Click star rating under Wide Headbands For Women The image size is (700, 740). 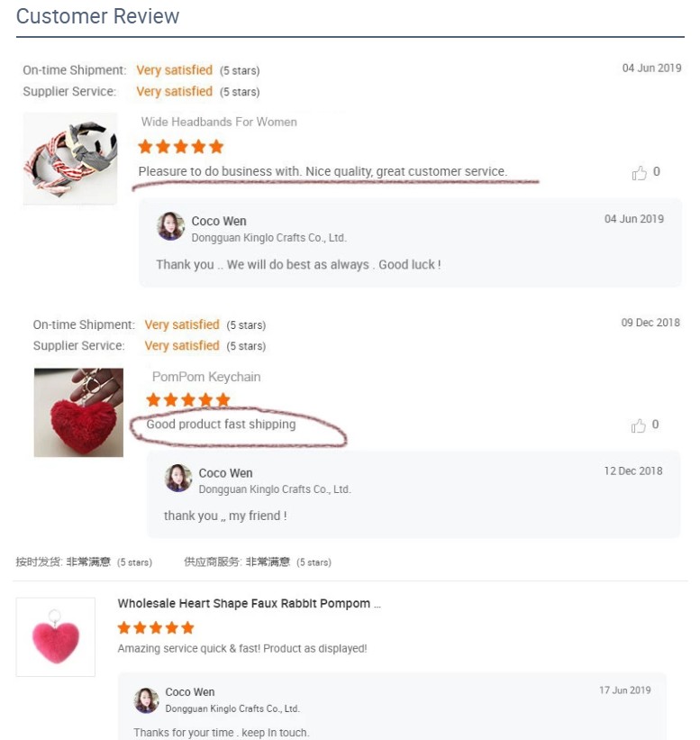click(x=181, y=147)
